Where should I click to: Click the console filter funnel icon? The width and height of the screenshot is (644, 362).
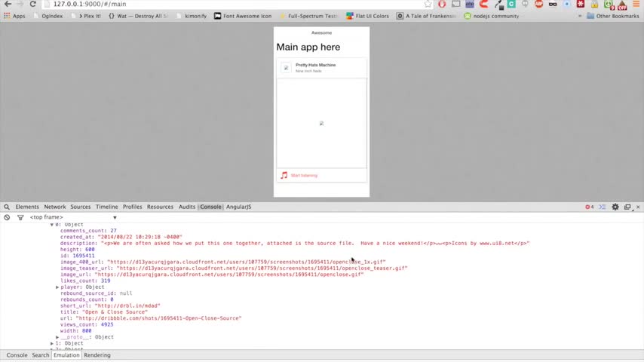(20, 217)
